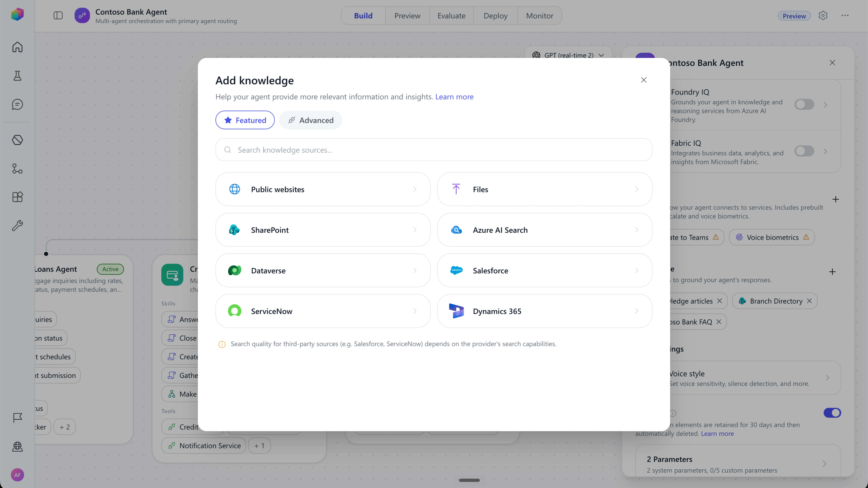Click the plus icon to add a tool
The height and width of the screenshot is (488, 868).
(835, 199)
